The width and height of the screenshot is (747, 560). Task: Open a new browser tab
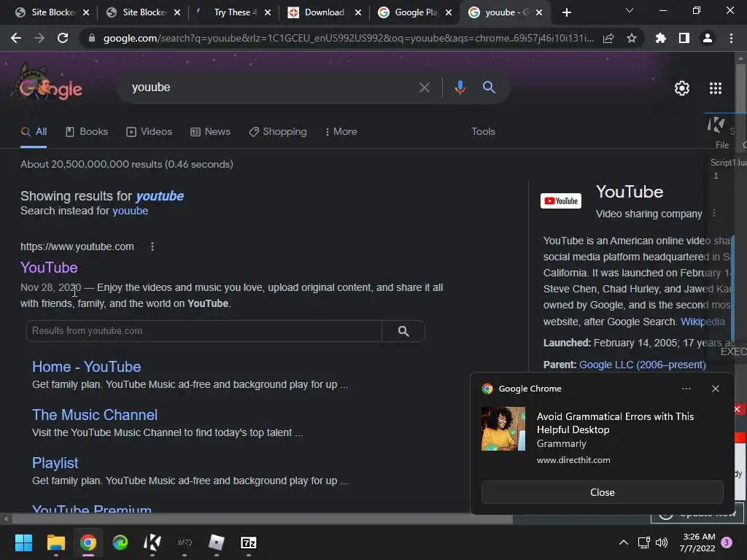tap(566, 12)
